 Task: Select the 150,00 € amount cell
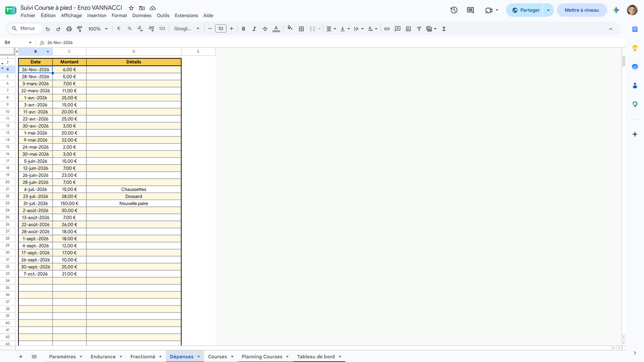(x=69, y=203)
